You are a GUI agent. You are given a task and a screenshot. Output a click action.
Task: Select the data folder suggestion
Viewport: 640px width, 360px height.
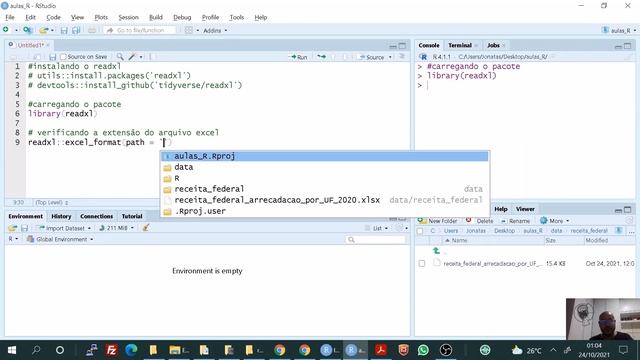[x=324, y=167]
